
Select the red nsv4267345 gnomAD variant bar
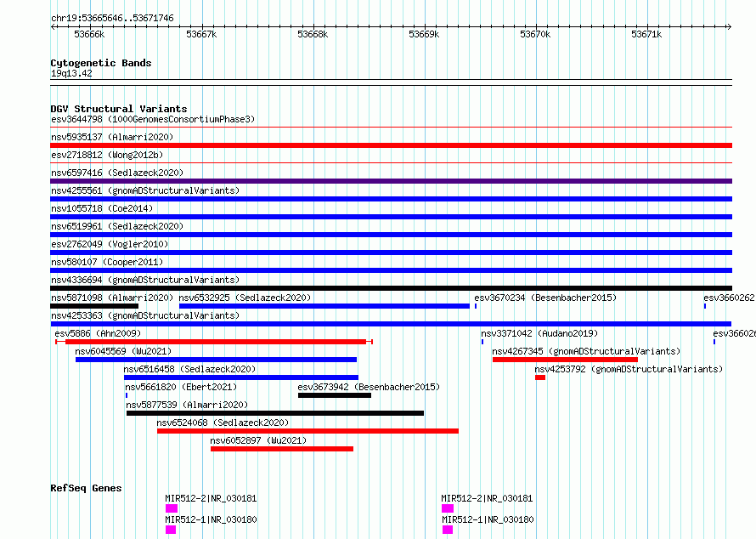[565, 360]
